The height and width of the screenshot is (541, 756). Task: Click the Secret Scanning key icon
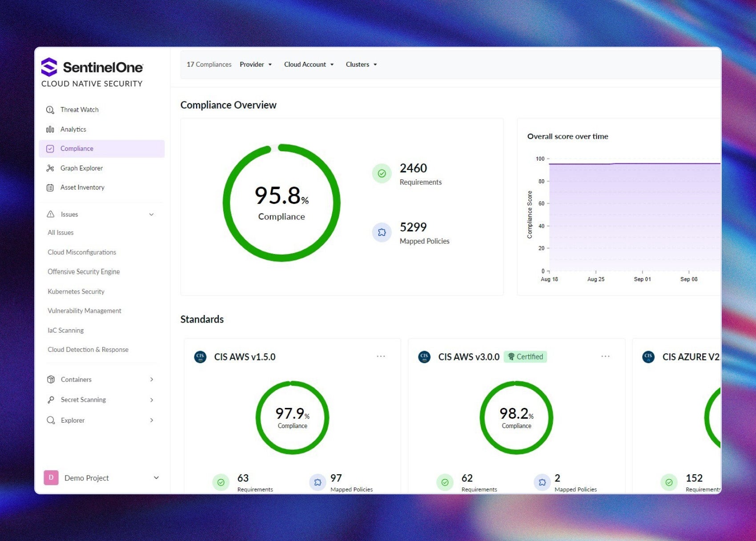(51, 400)
